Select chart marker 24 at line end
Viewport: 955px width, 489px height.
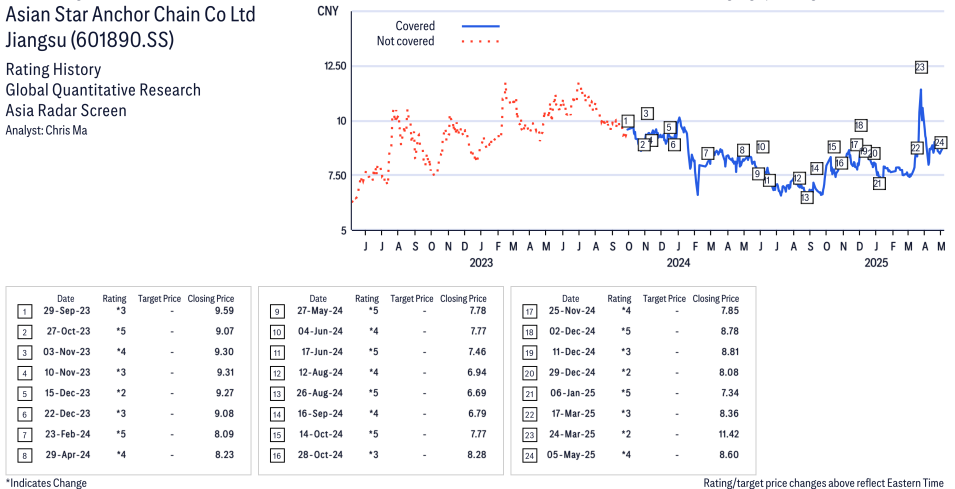[x=940, y=142]
